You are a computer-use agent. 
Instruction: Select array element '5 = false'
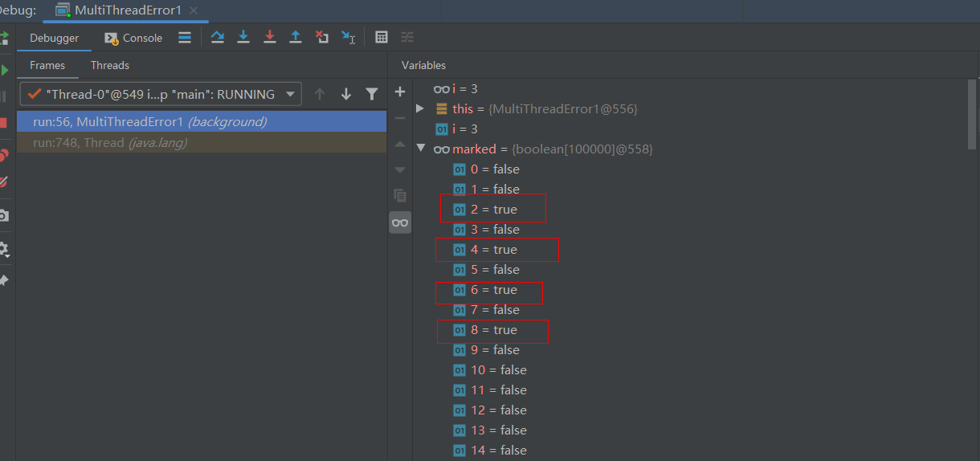pyautogui.click(x=486, y=269)
